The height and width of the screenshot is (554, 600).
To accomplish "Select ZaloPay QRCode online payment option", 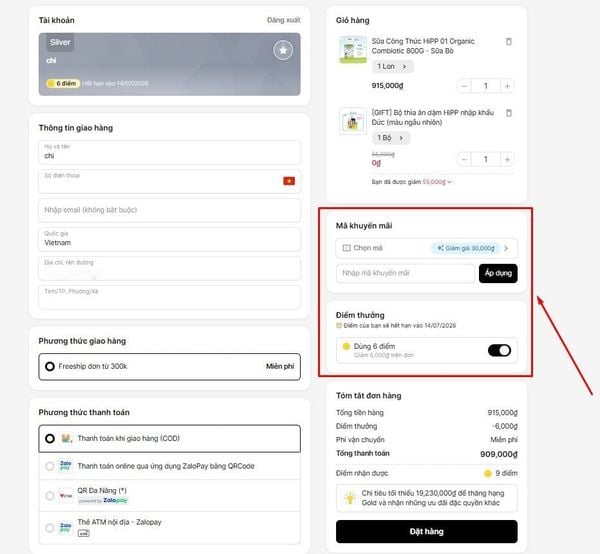I will click(x=170, y=466).
